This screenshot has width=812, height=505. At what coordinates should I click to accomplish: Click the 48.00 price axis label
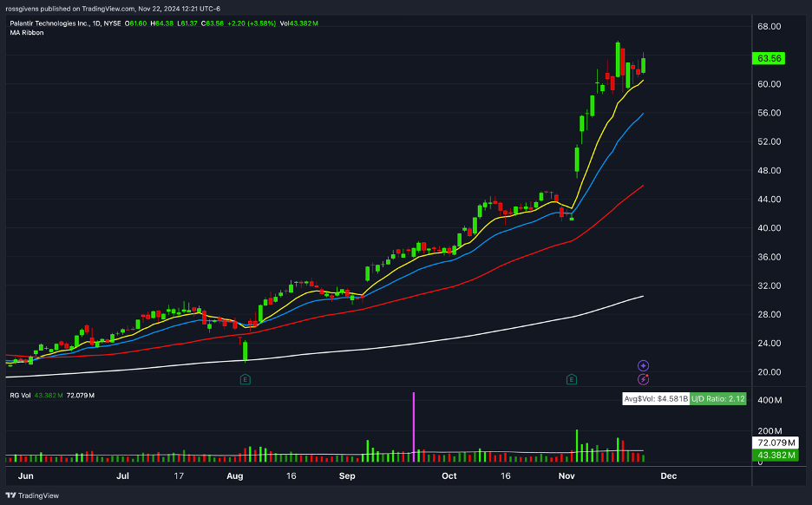pos(769,170)
